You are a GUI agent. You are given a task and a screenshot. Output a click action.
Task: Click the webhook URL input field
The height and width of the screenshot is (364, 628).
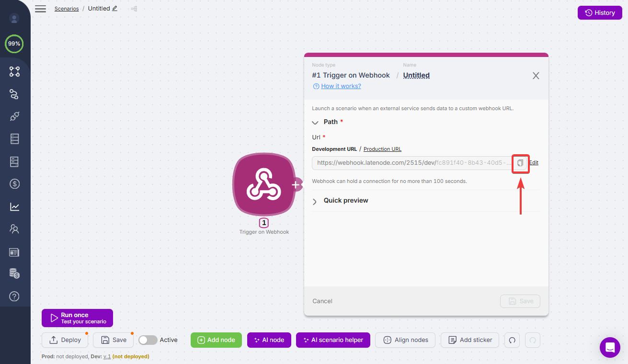tap(412, 163)
